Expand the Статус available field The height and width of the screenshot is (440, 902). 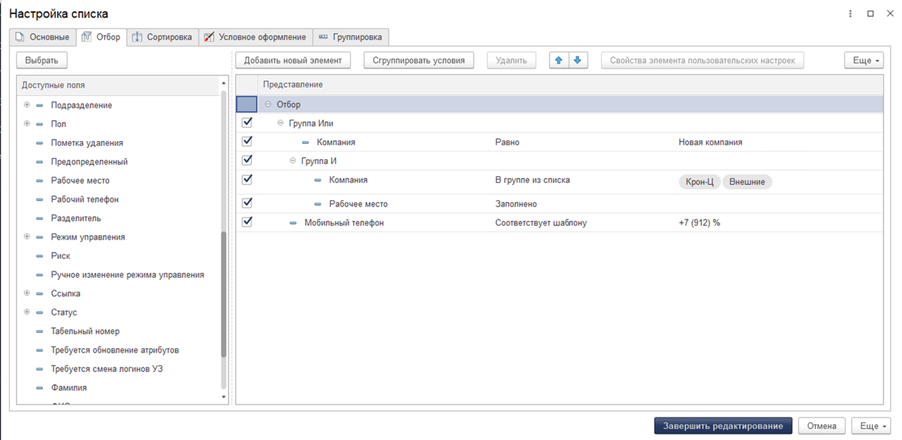pyautogui.click(x=27, y=312)
